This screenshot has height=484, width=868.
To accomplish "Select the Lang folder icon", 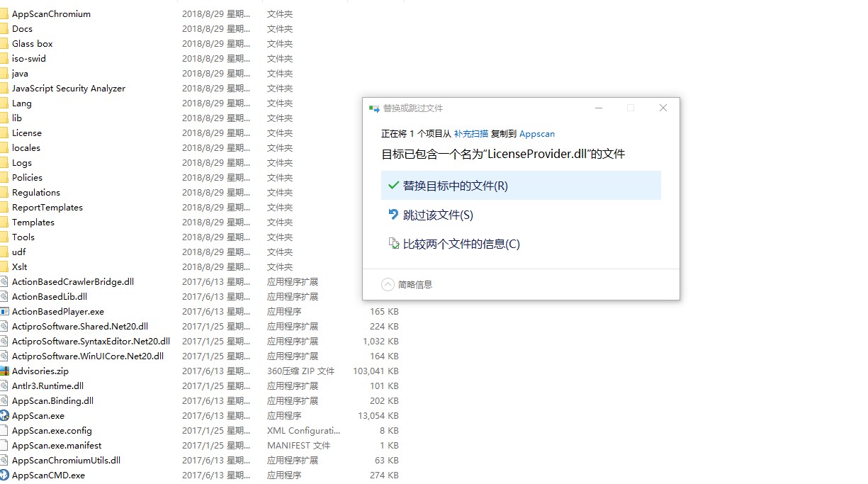I will coord(4,103).
